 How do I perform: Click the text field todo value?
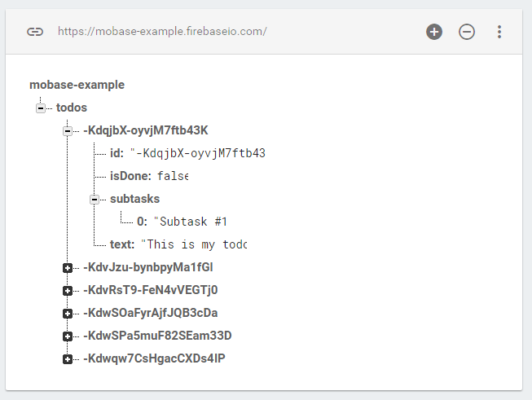point(194,244)
